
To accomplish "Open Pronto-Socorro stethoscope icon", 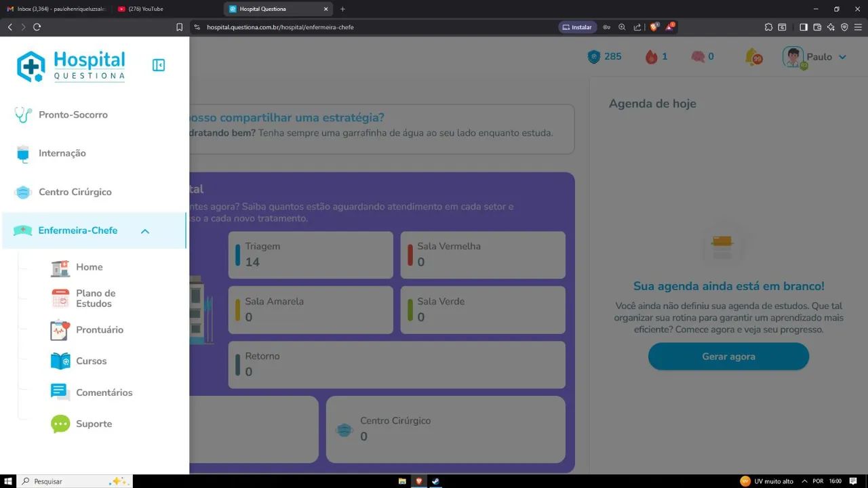I will (x=23, y=115).
